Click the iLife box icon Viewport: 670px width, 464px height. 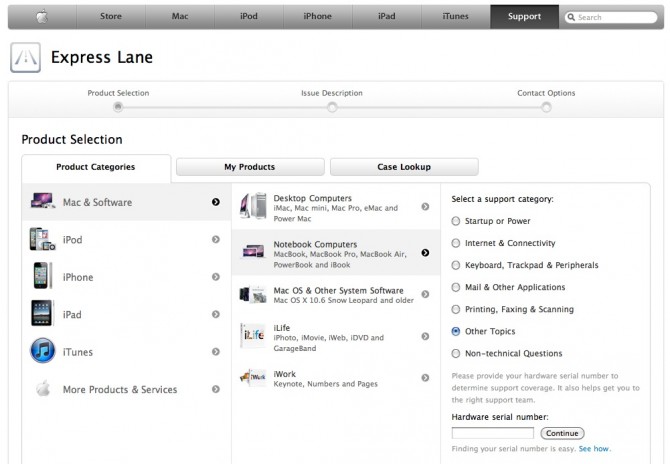253,335
